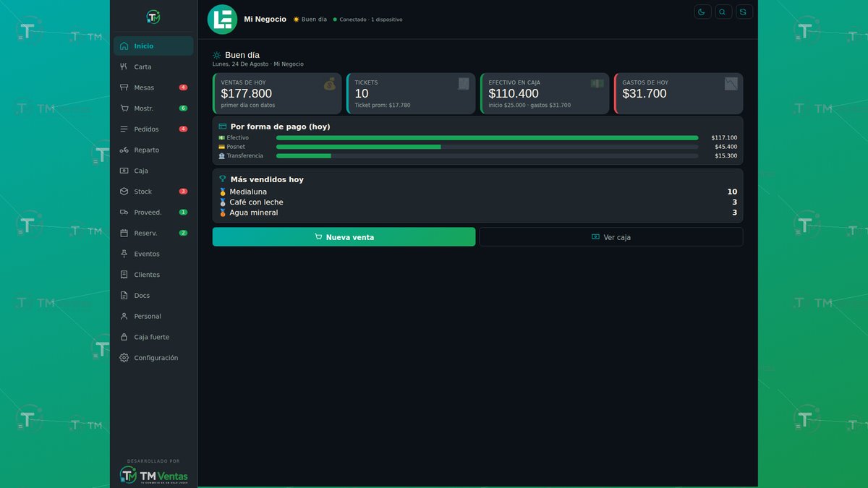Open the Reparto delivery section
Viewport: 868px width, 488px height.
coord(153,150)
